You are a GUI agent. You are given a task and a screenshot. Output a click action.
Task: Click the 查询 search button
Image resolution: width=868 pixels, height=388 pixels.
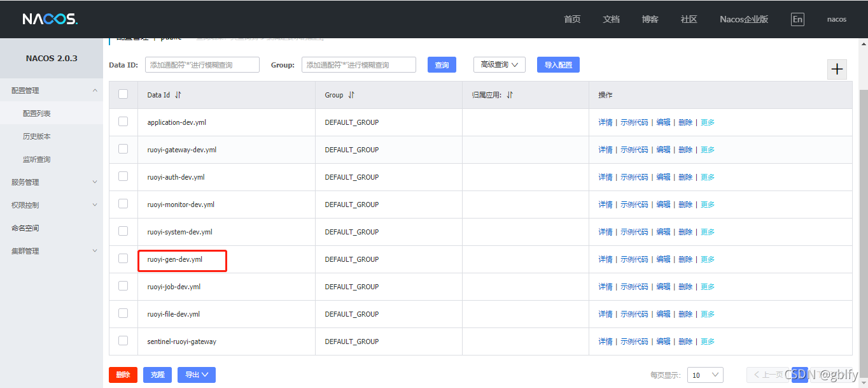[x=442, y=64]
